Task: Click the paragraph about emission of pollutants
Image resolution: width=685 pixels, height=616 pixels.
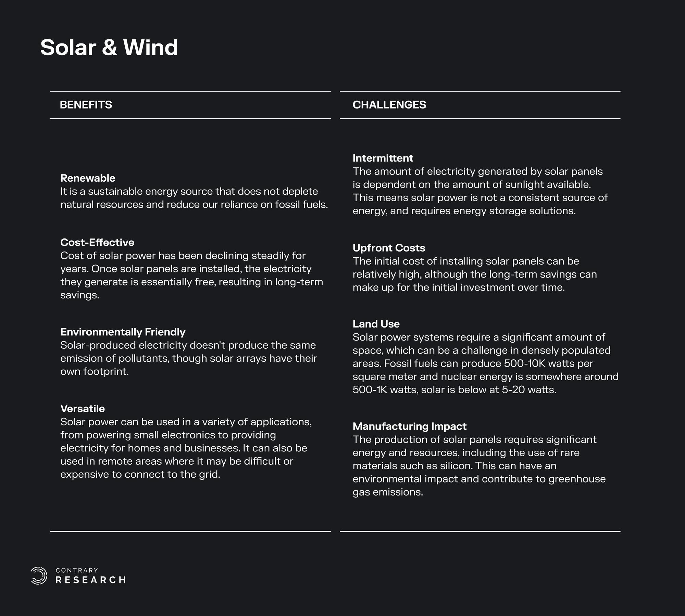Action: 188,358
